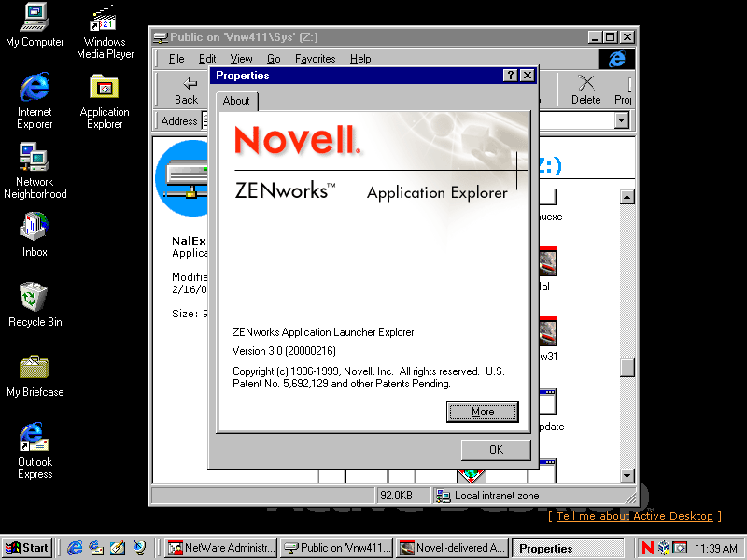The height and width of the screenshot is (560, 747).
Task: Maximize the Public on Vnw411 window
Action: [610, 37]
